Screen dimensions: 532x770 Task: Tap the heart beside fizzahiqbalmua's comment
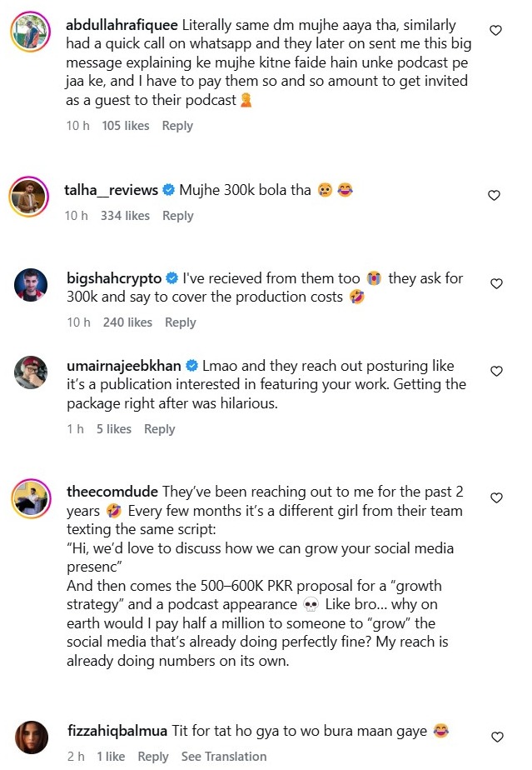click(496, 737)
